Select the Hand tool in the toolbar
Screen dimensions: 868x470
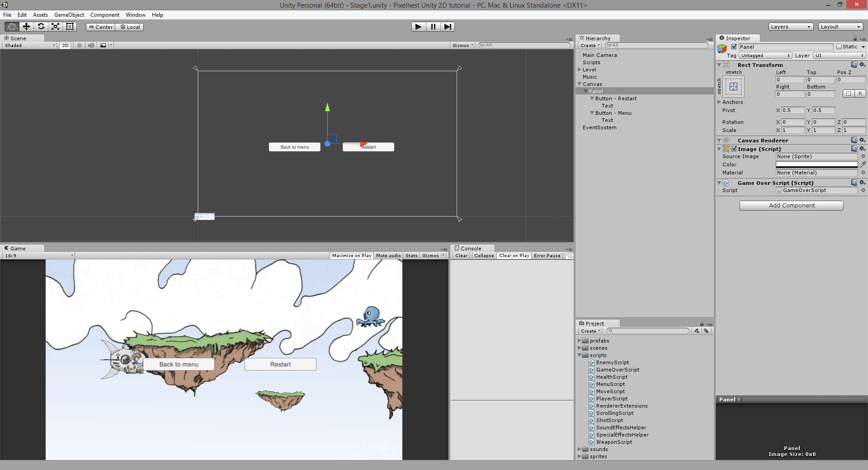tap(11, 26)
